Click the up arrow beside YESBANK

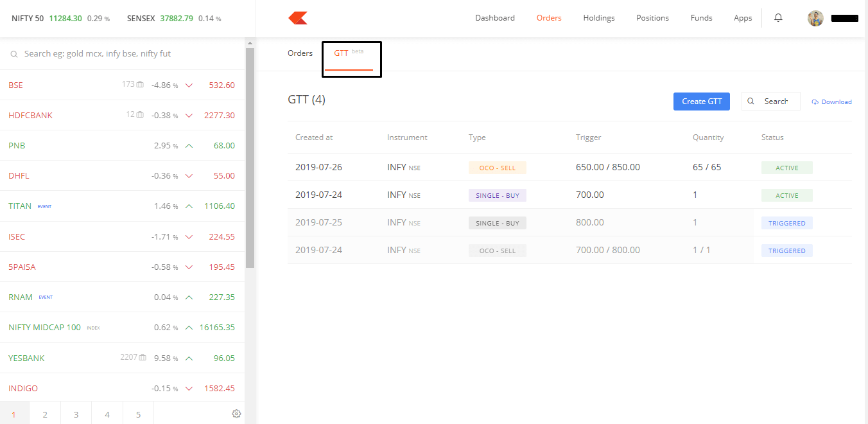(189, 358)
